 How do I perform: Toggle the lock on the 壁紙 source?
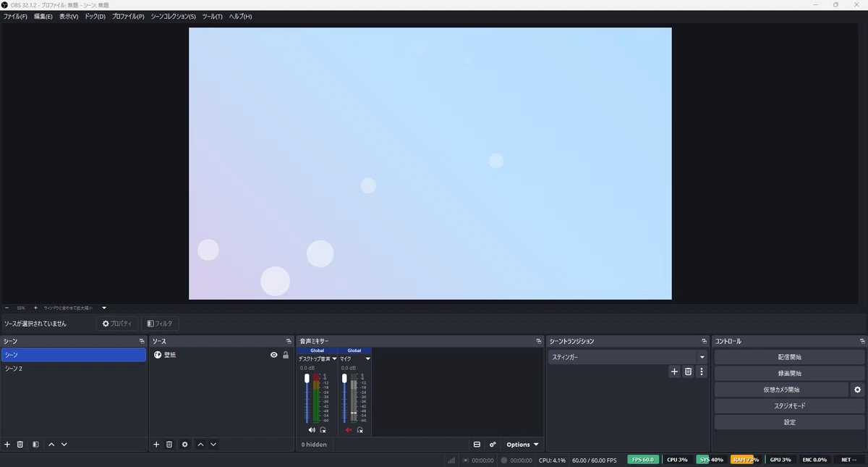click(x=286, y=355)
